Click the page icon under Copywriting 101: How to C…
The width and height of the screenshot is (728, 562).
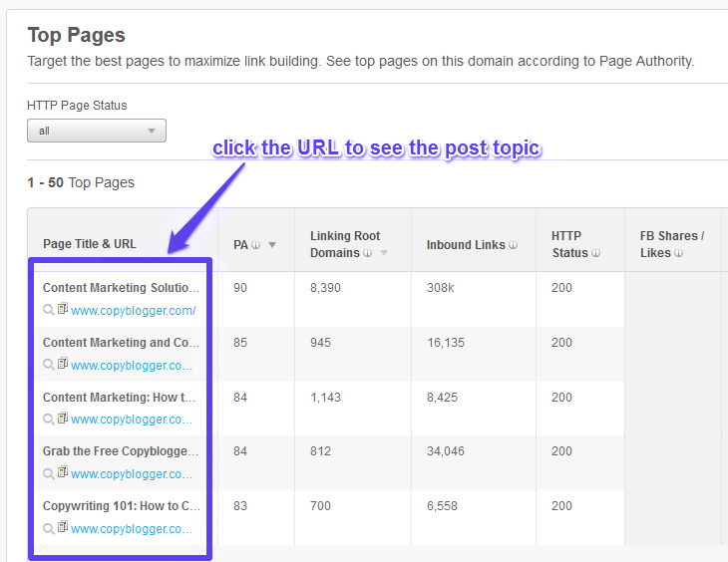[x=63, y=527]
